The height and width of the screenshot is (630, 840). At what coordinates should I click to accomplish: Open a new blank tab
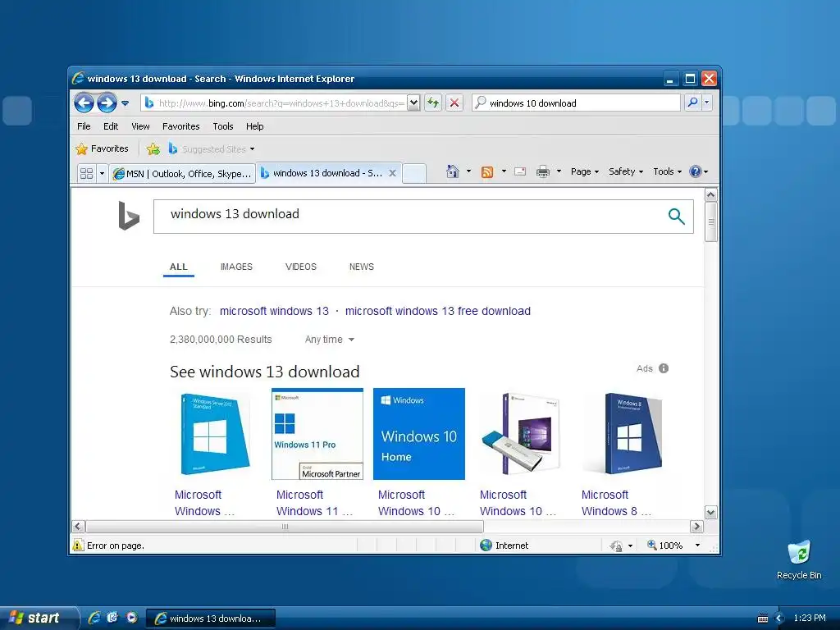click(x=413, y=173)
